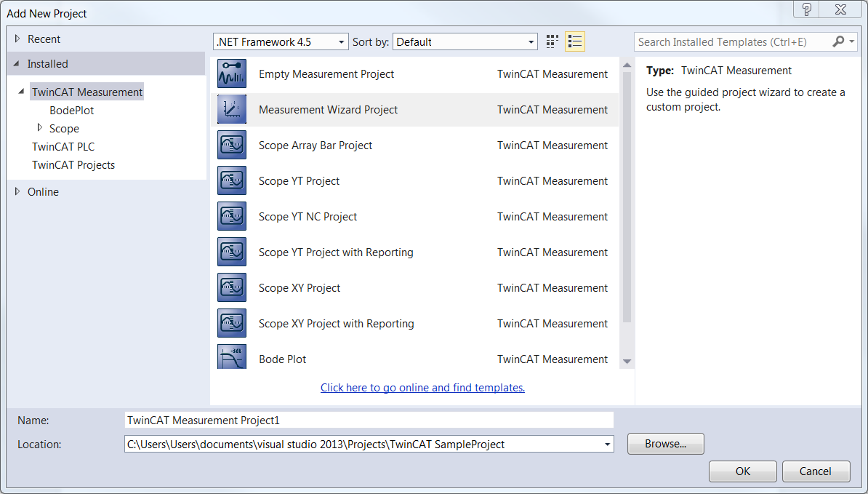
Task: Expand the Recent node
Action: (x=17, y=39)
